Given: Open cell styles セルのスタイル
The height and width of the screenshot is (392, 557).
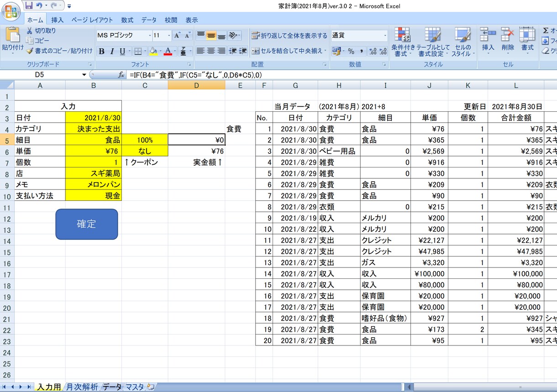Looking at the screenshot, I should (463, 42).
